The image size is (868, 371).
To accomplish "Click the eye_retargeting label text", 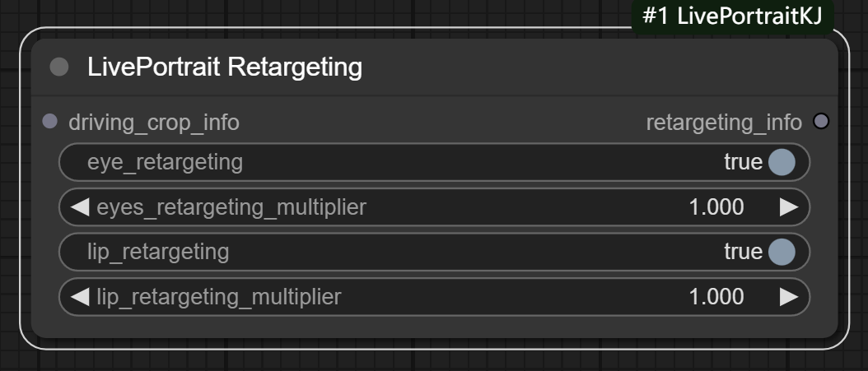I will tap(165, 162).
